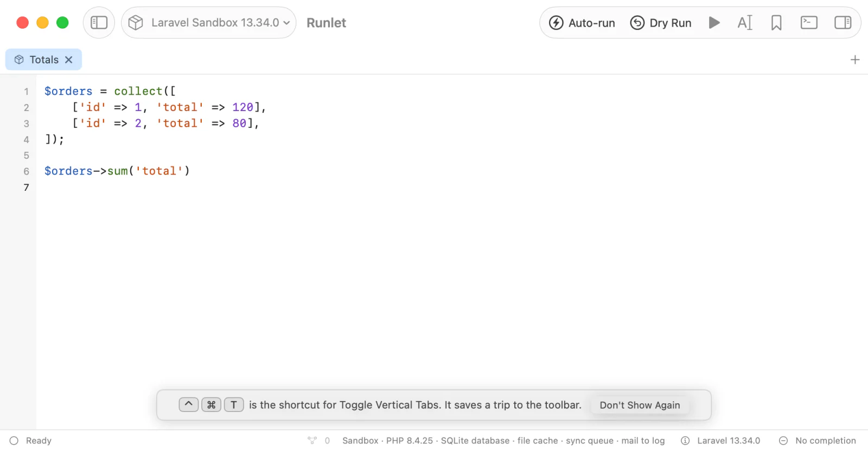The height and width of the screenshot is (451, 868).
Task: Click the No completion status item
Action: [x=818, y=441]
